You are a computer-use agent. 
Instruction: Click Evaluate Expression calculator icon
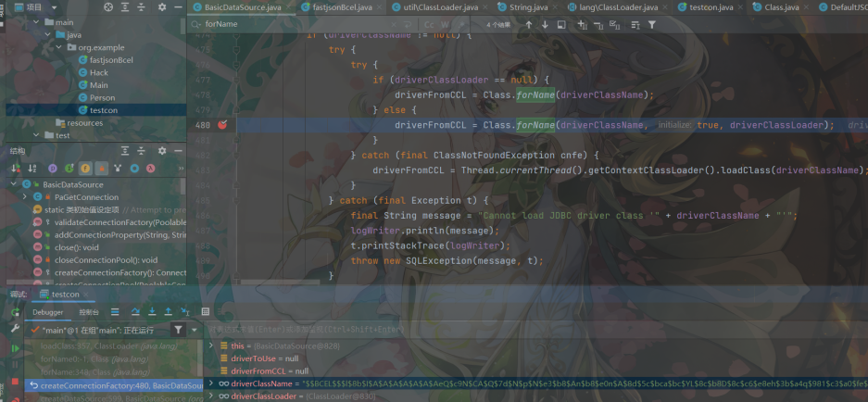coord(206,312)
